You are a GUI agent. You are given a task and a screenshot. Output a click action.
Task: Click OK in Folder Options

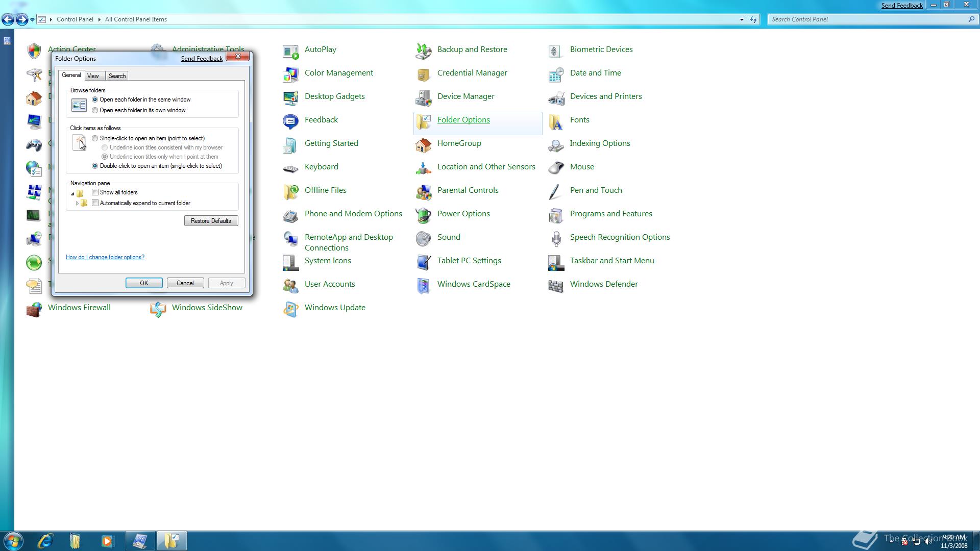pyautogui.click(x=144, y=283)
